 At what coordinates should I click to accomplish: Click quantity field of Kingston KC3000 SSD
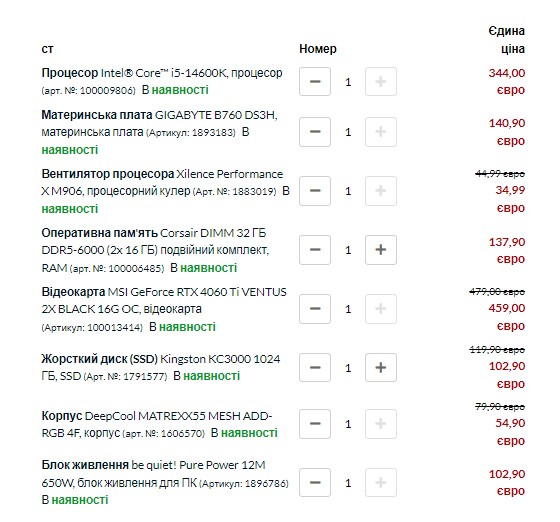tap(348, 368)
